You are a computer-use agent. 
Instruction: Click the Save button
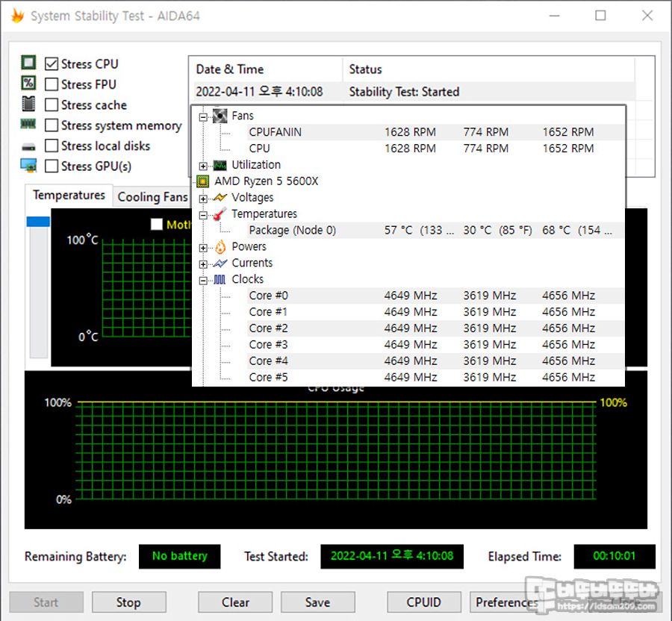click(317, 602)
